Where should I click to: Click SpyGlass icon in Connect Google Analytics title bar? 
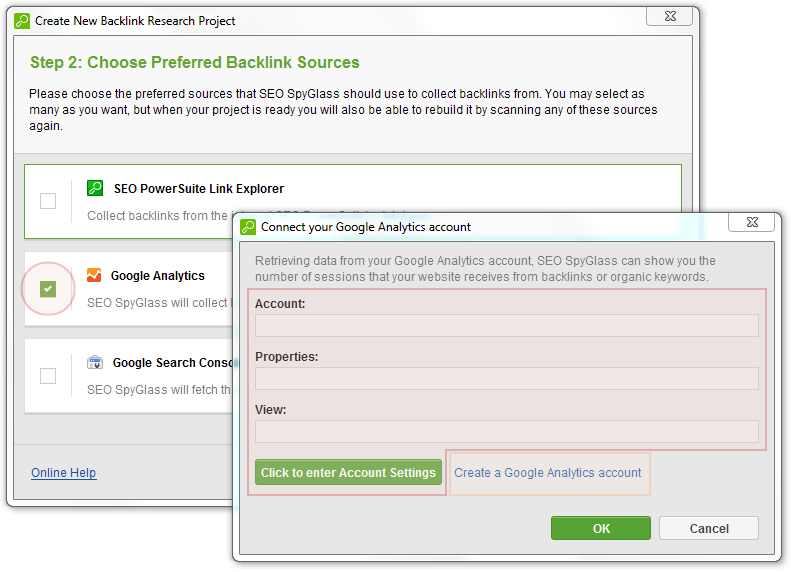pyautogui.click(x=248, y=226)
